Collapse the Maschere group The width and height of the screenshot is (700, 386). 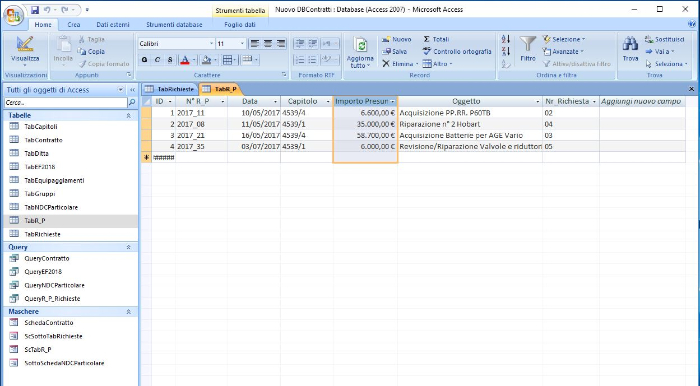click(x=129, y=312)
